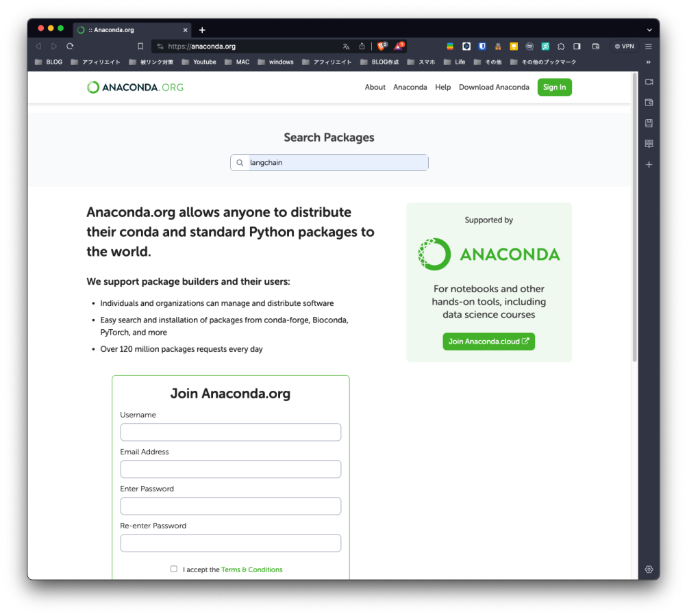Open the bookmarks panel in sidebar
Image resolution: width=687 pixels, height=616 pixels.
(x=649, y=123)
